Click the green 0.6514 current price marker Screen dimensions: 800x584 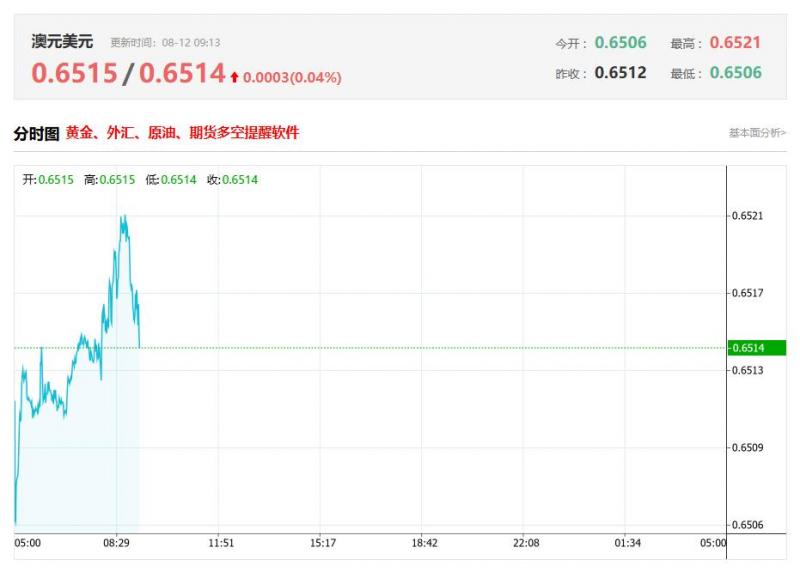coord(757,348)
